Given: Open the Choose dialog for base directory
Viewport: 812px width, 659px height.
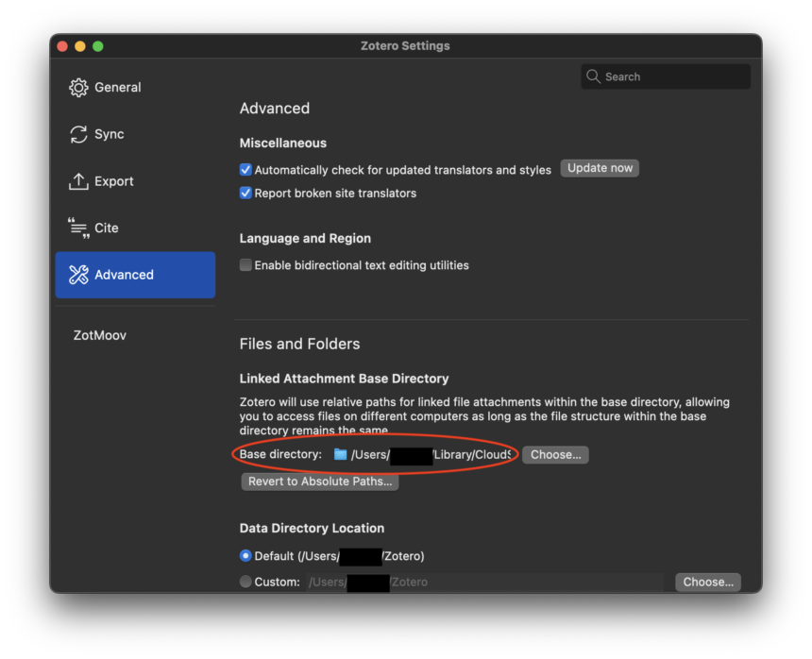Looking at the screenshot, I should coord(555,454).
